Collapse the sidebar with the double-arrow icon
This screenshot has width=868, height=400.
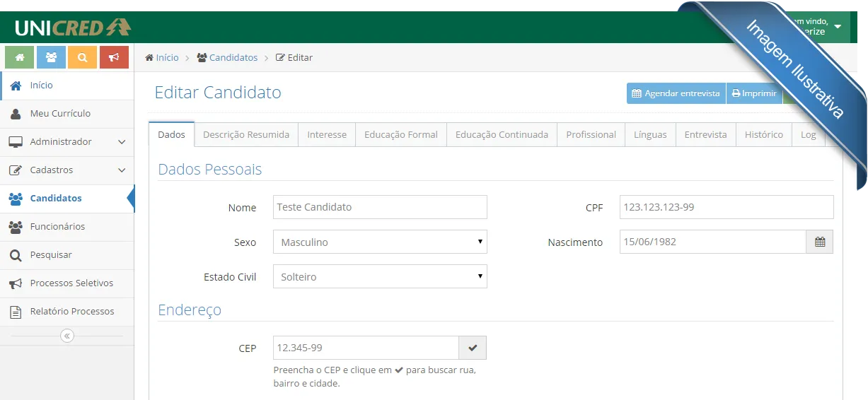[67, 336]
